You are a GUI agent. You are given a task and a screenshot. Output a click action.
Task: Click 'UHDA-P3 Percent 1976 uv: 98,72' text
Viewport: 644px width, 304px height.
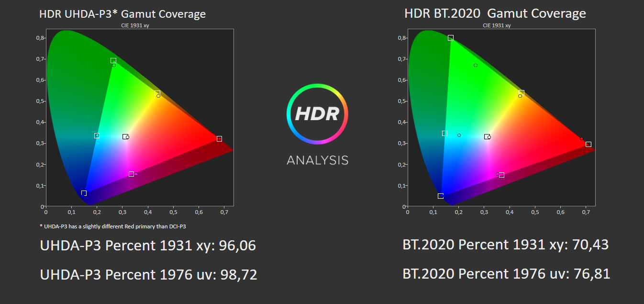pos(148,275)
